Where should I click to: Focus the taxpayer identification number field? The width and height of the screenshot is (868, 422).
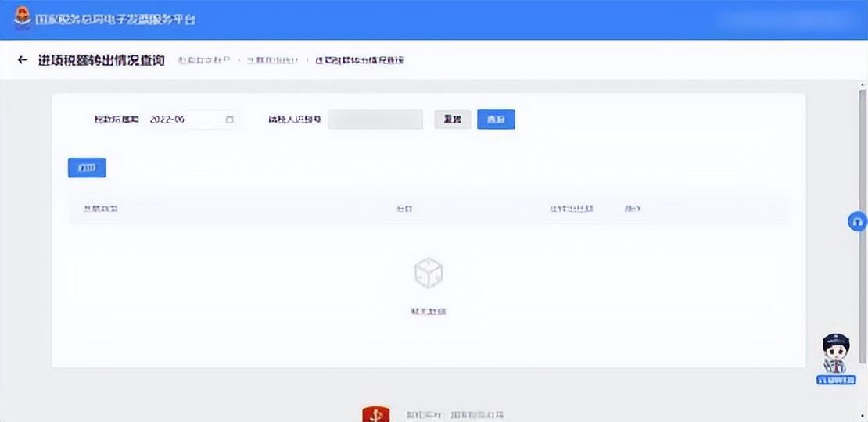375,120
